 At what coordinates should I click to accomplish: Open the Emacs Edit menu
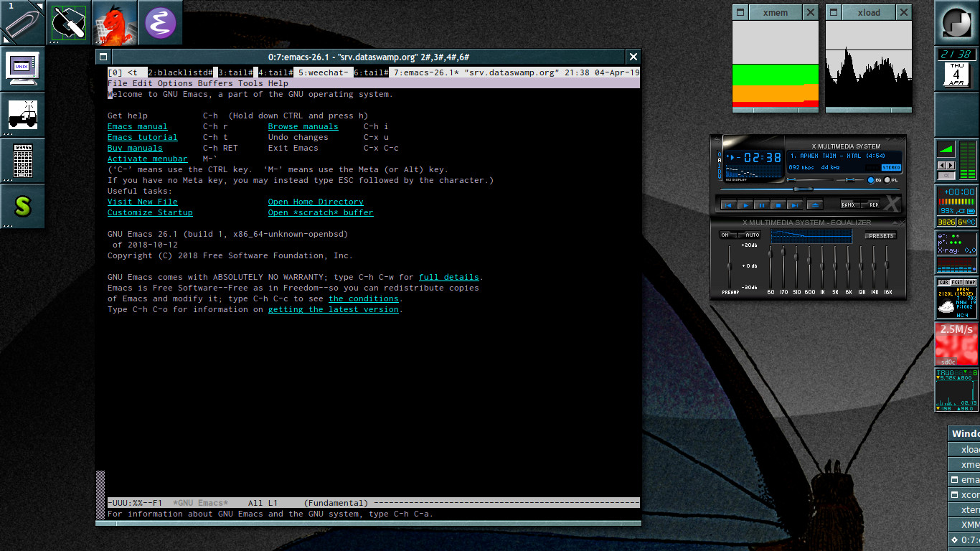click(x=143, y=83)
